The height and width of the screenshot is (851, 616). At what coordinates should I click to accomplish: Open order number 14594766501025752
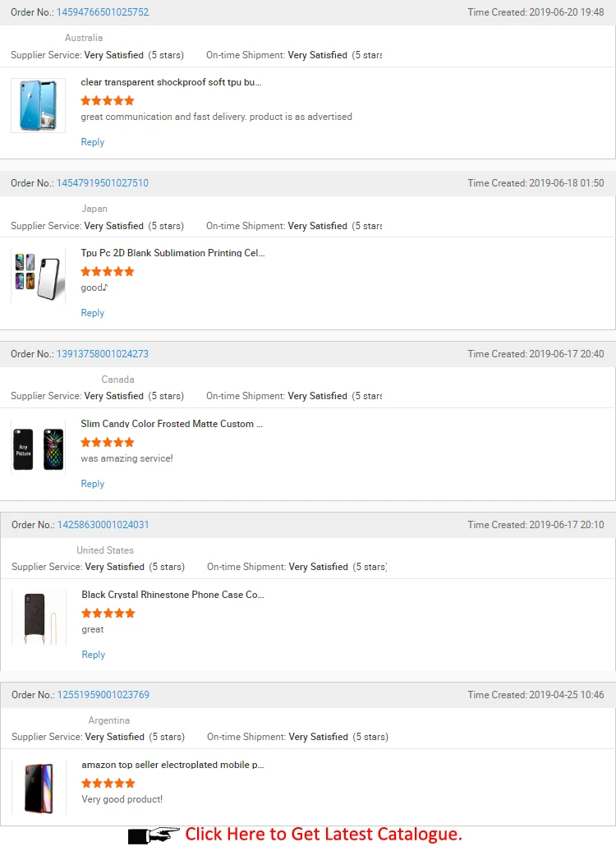(103, 12)
